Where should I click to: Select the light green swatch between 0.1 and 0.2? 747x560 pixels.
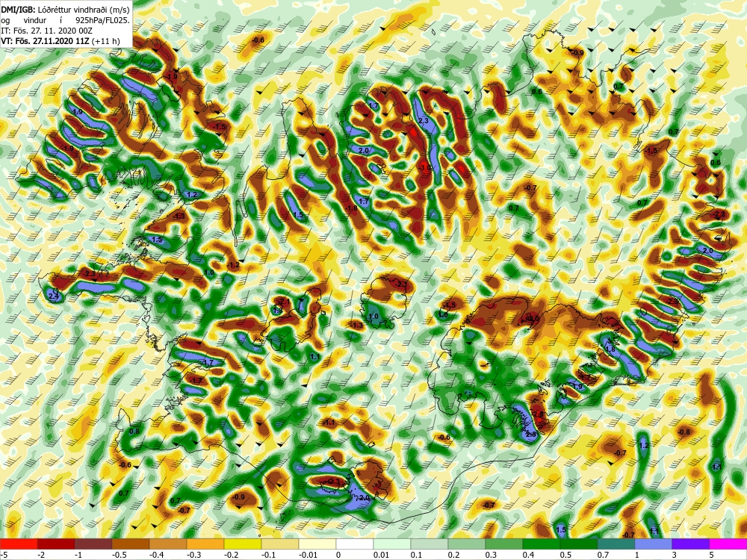430,544
